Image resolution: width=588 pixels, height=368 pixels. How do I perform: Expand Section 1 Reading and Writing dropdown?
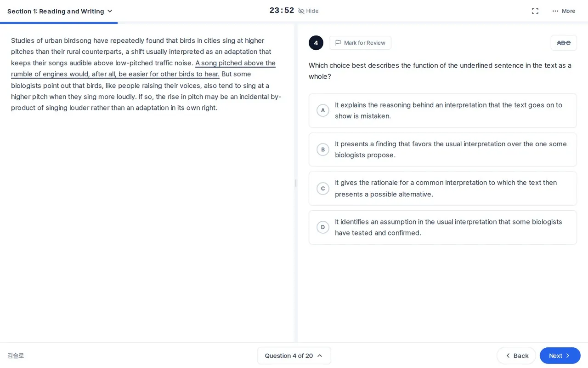pyautogui.click(x=60, y=11)
